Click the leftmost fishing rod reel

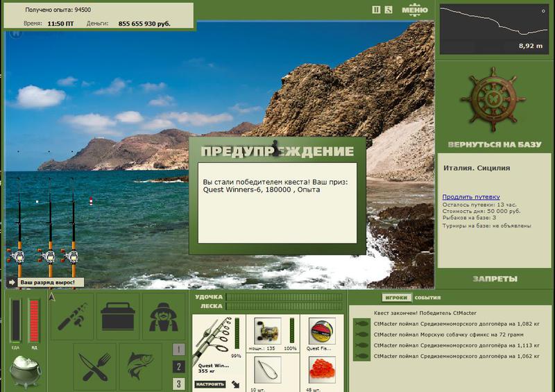[17, 257]
